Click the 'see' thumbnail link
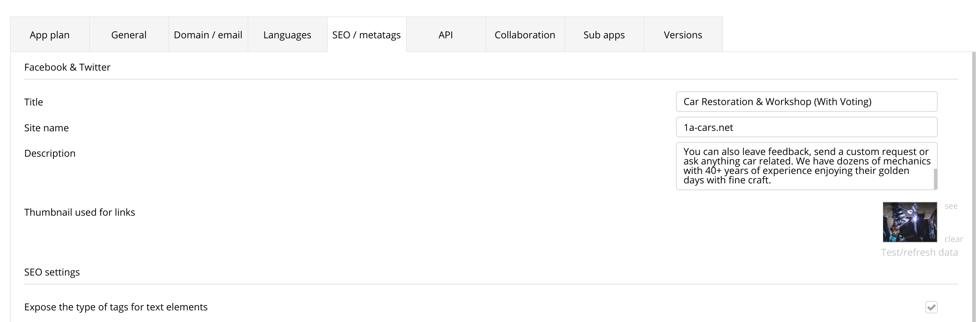 click(x=951, y=206)
